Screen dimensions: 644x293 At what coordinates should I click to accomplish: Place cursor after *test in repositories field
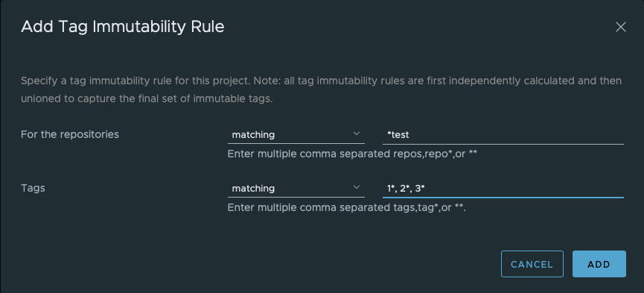(410, 134)
